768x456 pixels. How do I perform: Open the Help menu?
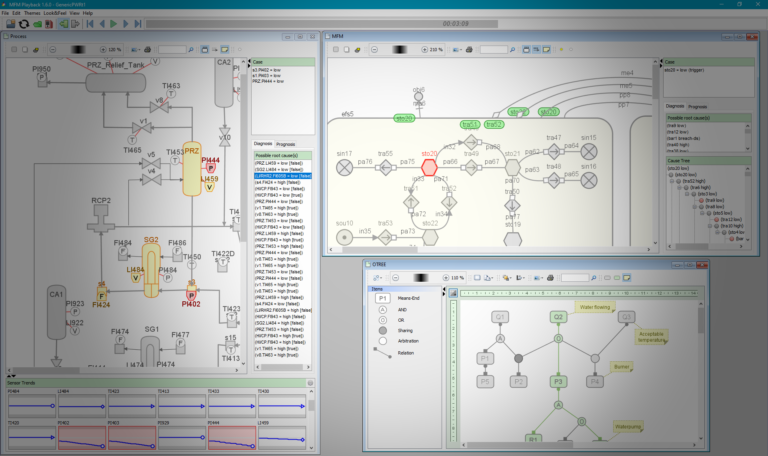point(88,13)
